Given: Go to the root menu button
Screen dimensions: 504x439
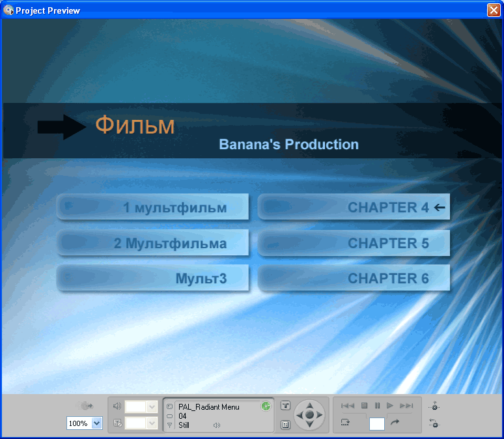Looking at the screenshot, I should click(285, 425).
